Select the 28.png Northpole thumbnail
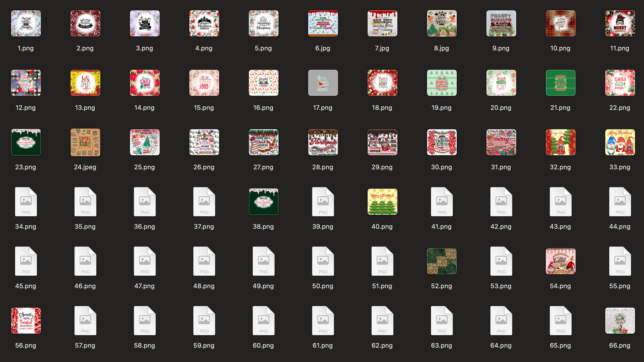644x362 pixels. tap(323, 142)
